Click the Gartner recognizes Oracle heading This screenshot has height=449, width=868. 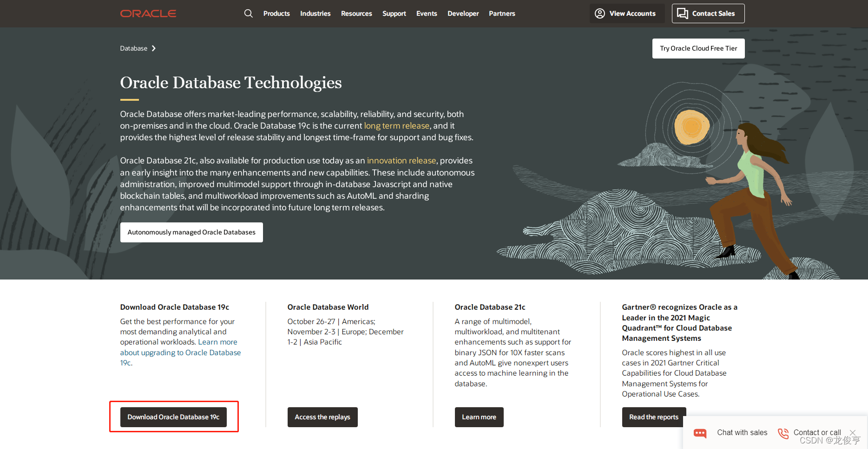tap(679, 323)
